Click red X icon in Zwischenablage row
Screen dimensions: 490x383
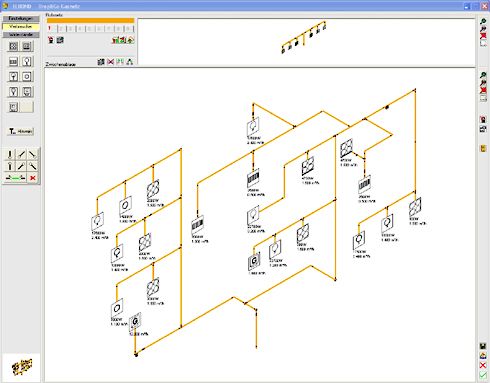pos(111,62)
